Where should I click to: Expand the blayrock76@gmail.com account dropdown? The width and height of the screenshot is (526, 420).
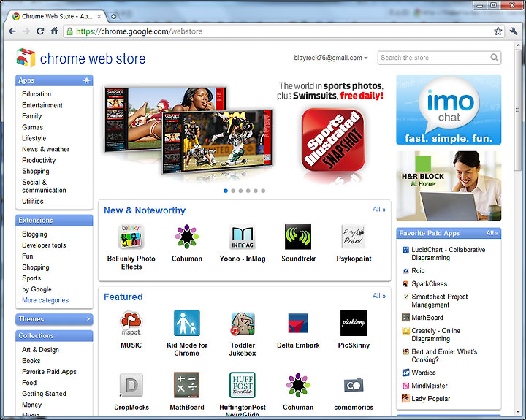click(x=331, y=58)
